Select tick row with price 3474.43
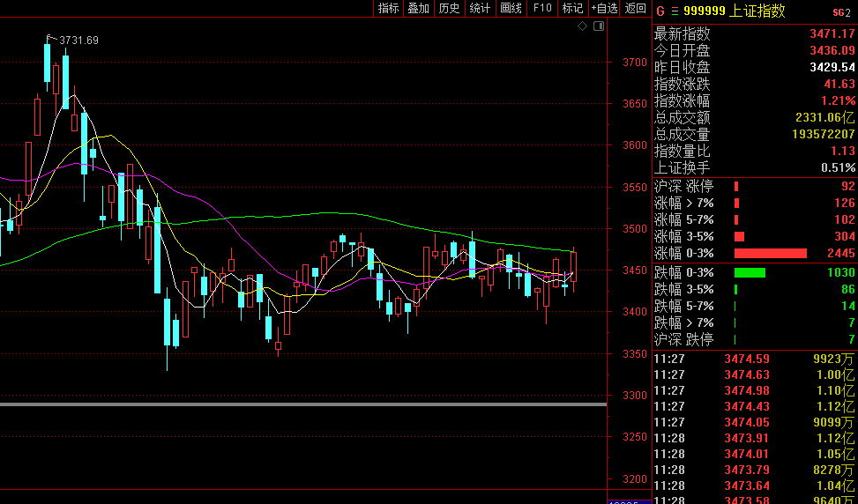858x504 pixels. tap(754, 407)
